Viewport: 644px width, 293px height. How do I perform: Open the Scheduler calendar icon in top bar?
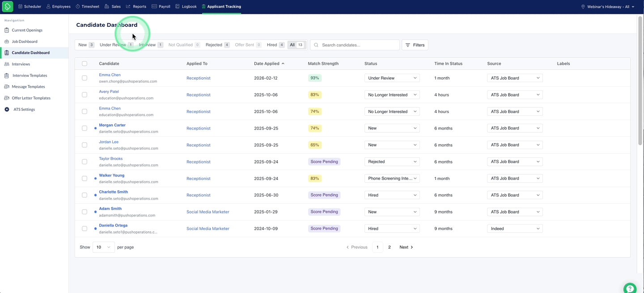20,7
